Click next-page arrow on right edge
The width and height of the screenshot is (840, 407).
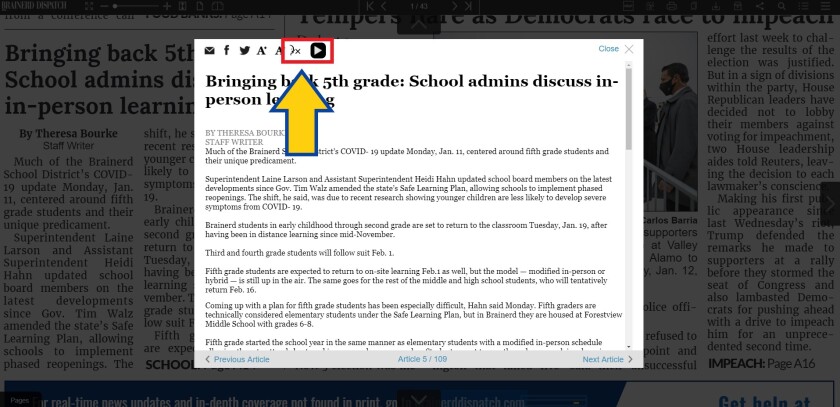click(830, 204)
